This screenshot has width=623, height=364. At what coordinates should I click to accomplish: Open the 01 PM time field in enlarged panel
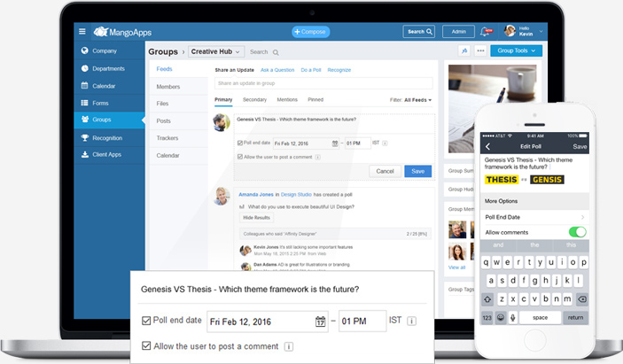(362, 321)
